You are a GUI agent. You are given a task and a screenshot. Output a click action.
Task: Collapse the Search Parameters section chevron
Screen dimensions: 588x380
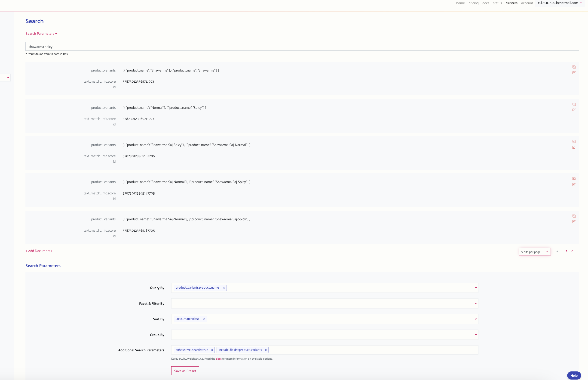[56, 34]
